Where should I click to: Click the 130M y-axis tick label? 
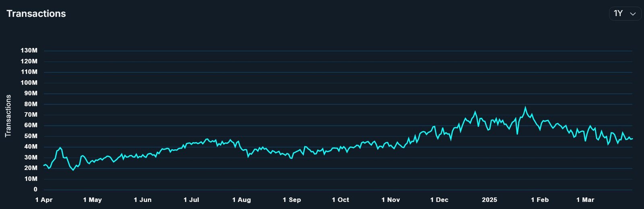point(29,51)
